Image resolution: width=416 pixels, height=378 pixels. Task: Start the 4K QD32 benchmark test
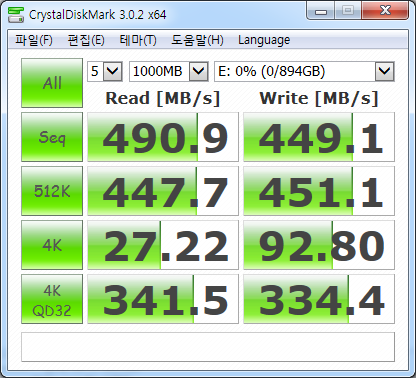[52, 299]
